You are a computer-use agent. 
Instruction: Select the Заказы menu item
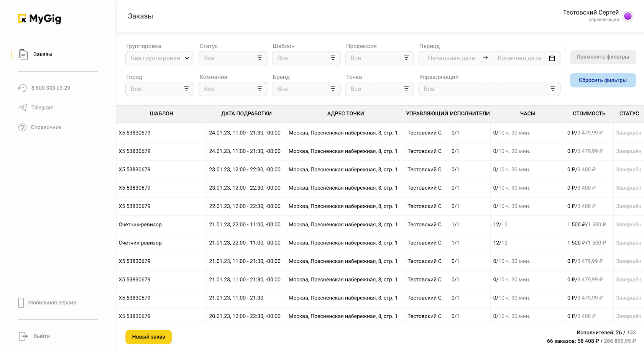tap(43, 54)
